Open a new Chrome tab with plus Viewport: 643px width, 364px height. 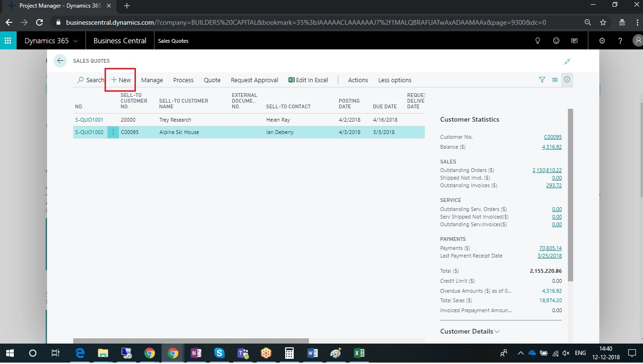click(126, 6)
